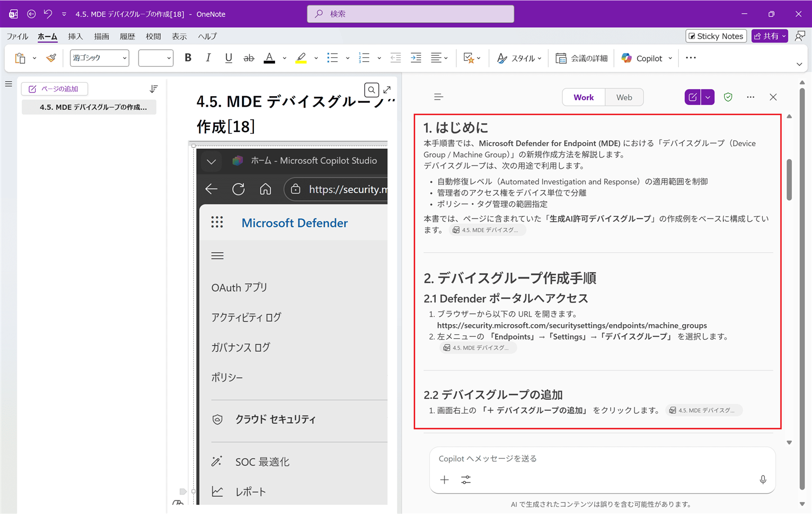Click the magnifier search icon above image
Image resolution: width=812 pixels, height=514 pixels.
tap(371, 90)
